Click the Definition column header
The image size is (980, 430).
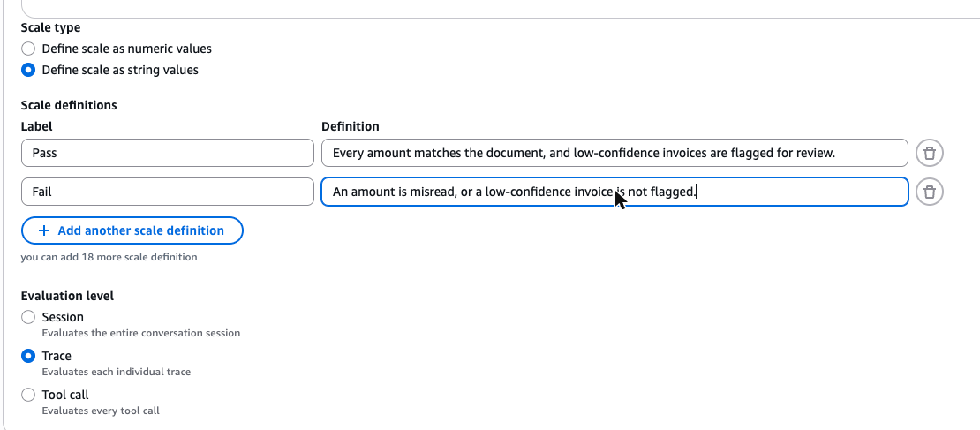click(350, 126)
